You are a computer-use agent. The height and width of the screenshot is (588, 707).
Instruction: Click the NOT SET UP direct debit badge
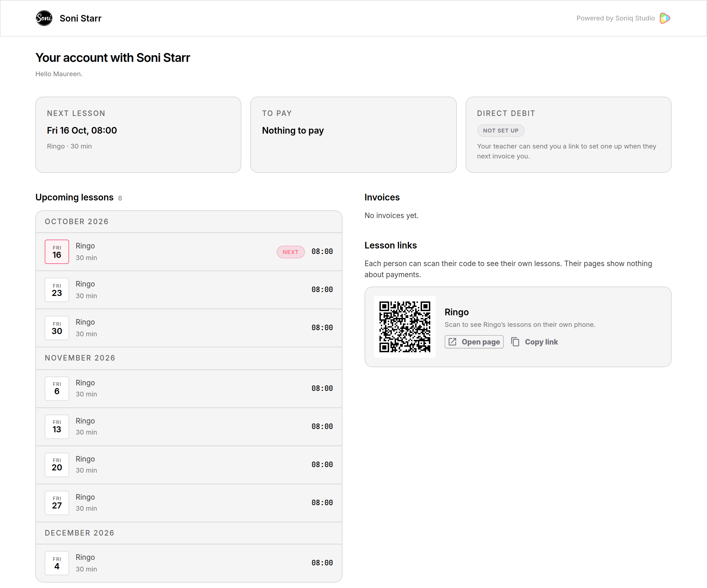pos(501,131)
